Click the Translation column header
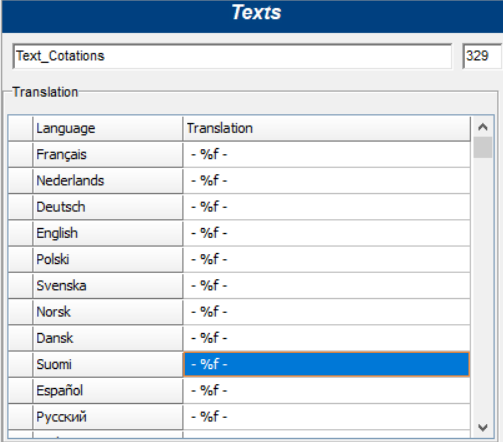This screenshot has height=442, width=503. click(327, 128)
